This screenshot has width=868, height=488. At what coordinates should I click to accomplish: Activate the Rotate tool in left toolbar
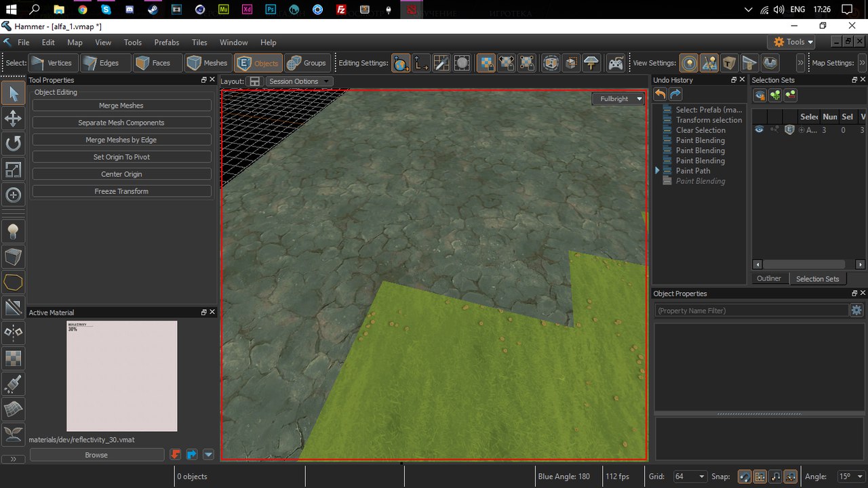(13, 144)
